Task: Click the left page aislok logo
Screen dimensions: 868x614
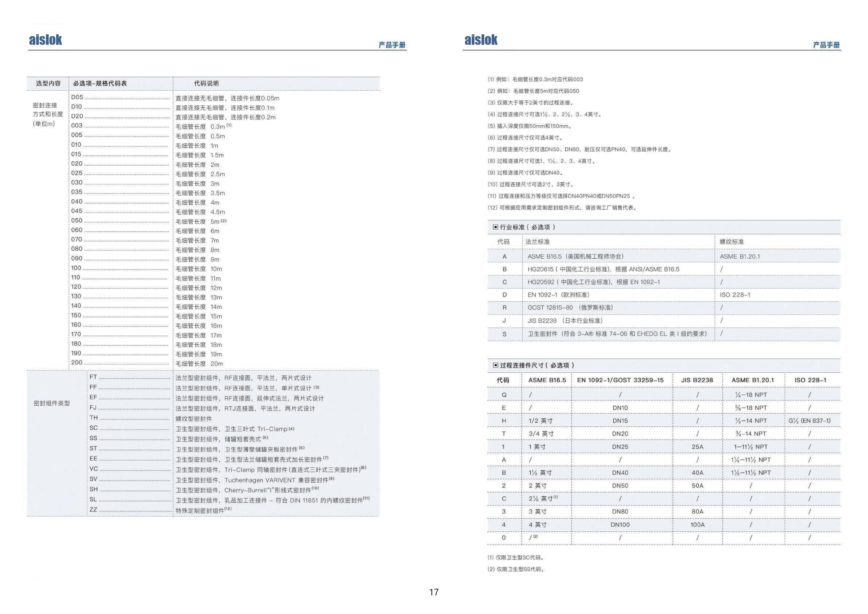Action: [45, 40]
